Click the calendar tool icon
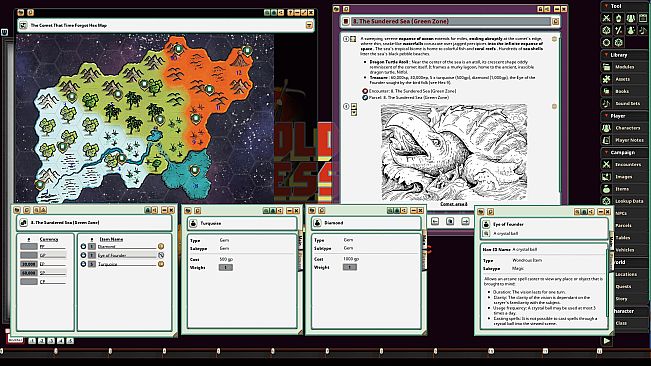This screenshot has width=651, height=366. click(643, 18)
